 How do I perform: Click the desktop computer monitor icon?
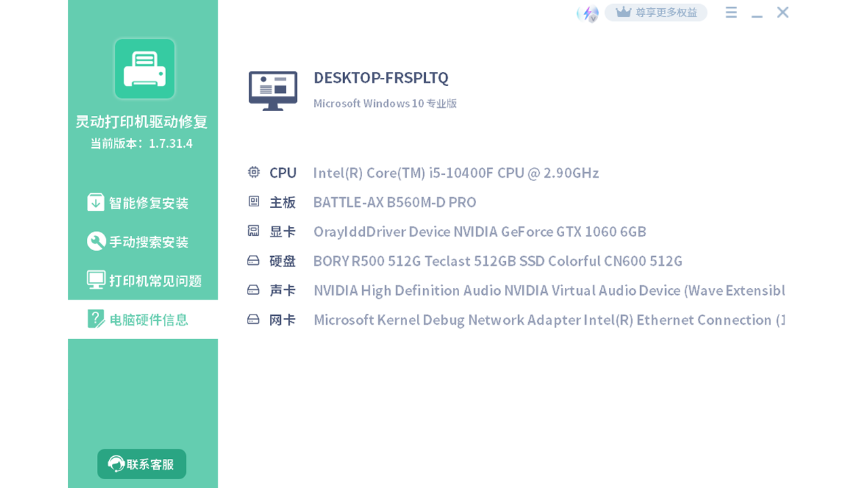pyautogui.click(x=273, y=91)
